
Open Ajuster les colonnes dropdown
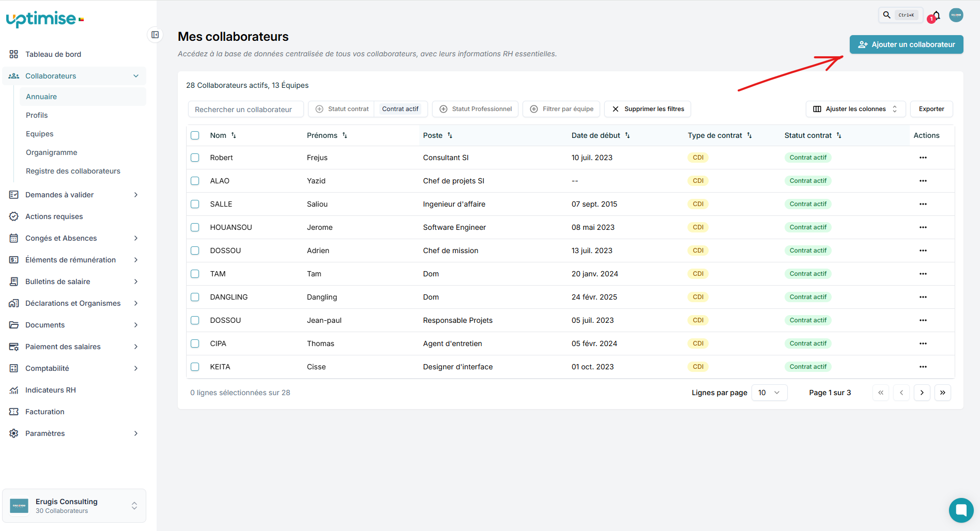[855, 109]
